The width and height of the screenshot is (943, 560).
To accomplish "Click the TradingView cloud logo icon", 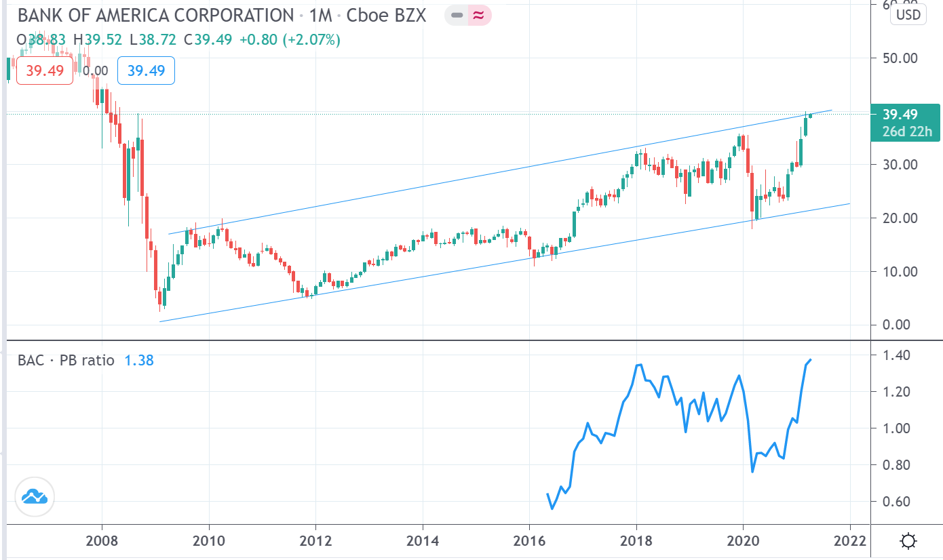I will tap(34, 498).
